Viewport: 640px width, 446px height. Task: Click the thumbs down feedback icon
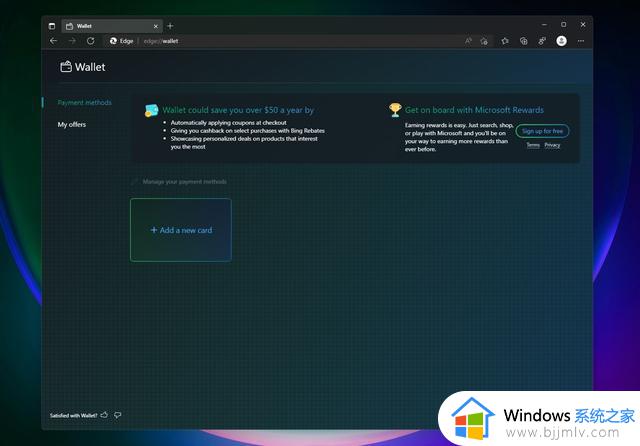click(118, 415)
